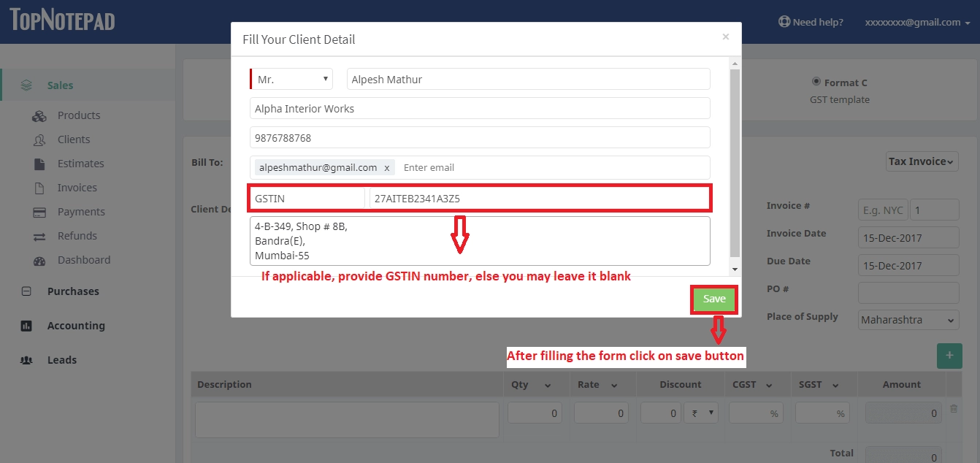Delete the invoice row with trash icon
The height and width of the screenshot is (463, 980).
coord(953,407)
